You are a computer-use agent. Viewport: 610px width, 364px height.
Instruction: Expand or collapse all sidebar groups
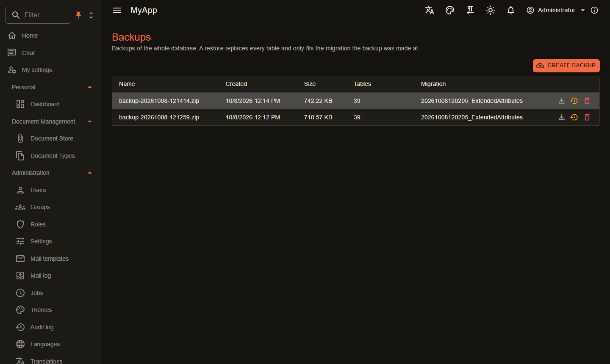point(91,15)
